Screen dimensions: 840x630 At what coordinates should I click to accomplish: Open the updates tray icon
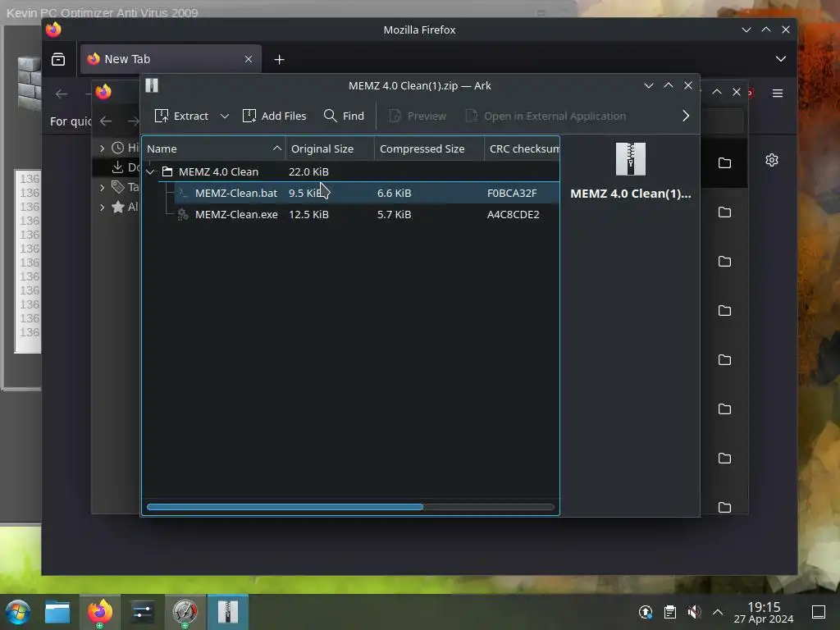[646, 612]
